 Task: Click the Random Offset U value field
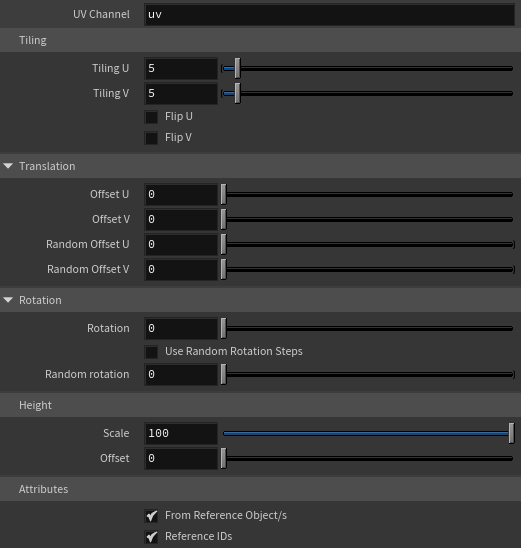click(181, 244)
